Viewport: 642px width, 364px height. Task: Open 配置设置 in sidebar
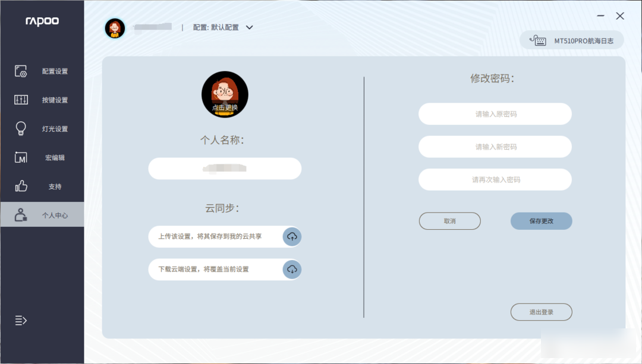42,71
